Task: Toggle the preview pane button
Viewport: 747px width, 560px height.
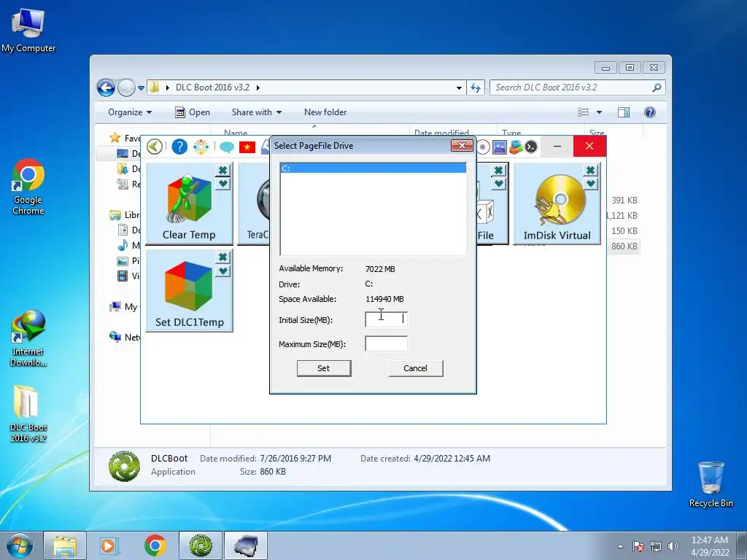Action: [x=624, y=112]
